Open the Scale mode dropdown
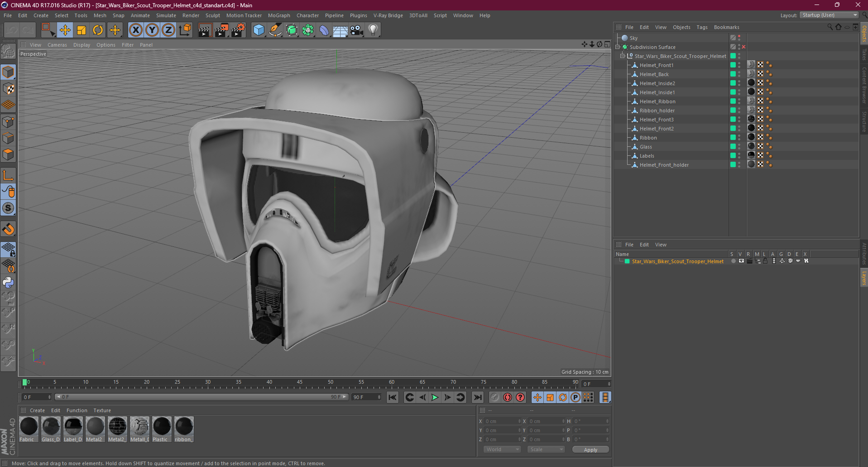Viewport: 868px width, 467px height. coord(546,449)
